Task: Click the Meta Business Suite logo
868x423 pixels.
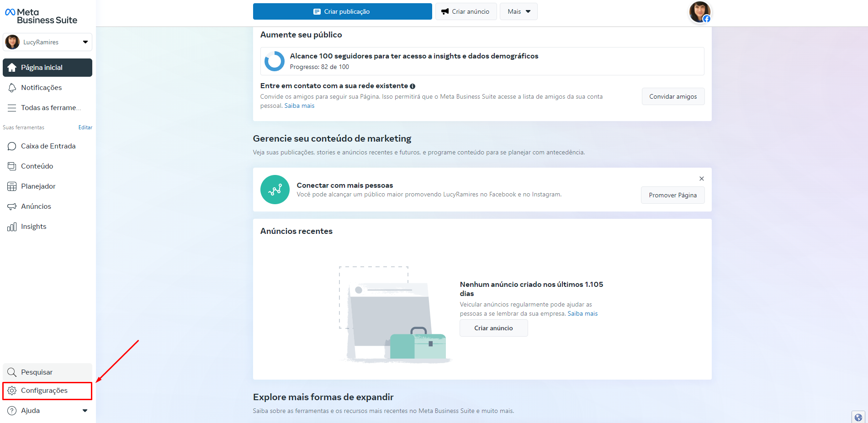Action: tap(41, 16)
